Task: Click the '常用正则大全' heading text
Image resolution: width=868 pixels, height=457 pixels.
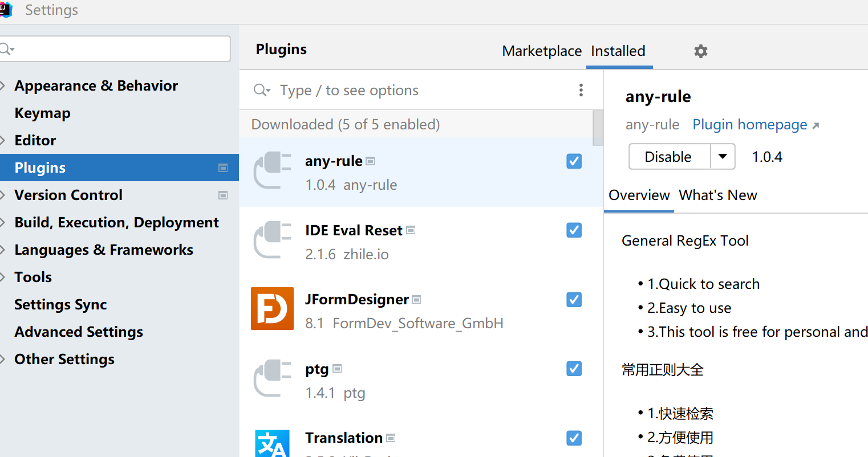Action: coord(663,370)
